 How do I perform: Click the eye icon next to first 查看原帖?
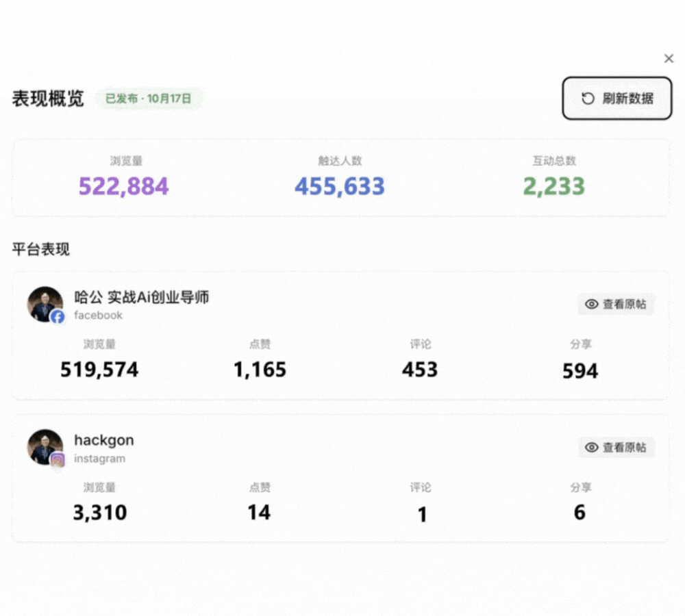[x=590, y=305]
